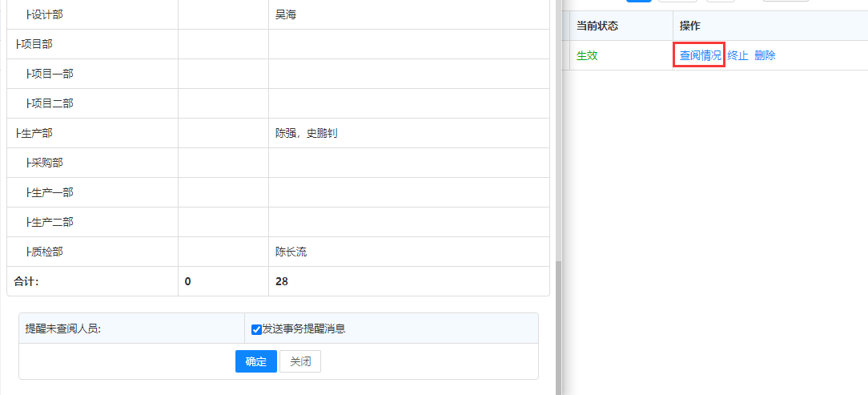Open the 查阅情况 link
The height and width of the screenshot is (395, 868).
pos(700,55)
